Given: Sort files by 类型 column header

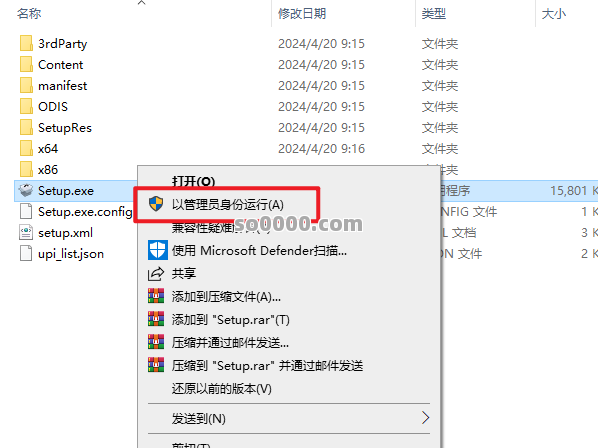Looking at the screenshot, I should 434,14.
